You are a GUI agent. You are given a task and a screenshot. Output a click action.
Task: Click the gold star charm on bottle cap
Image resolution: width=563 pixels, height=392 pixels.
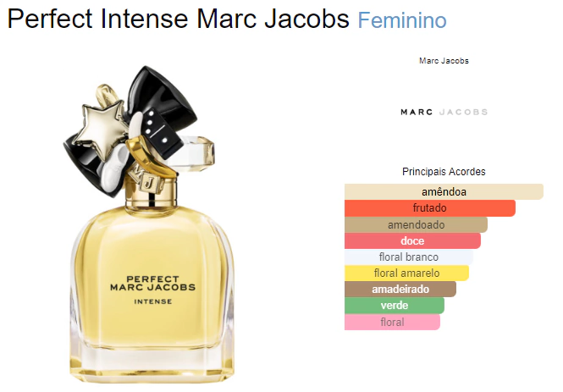[x=102, y=128]
